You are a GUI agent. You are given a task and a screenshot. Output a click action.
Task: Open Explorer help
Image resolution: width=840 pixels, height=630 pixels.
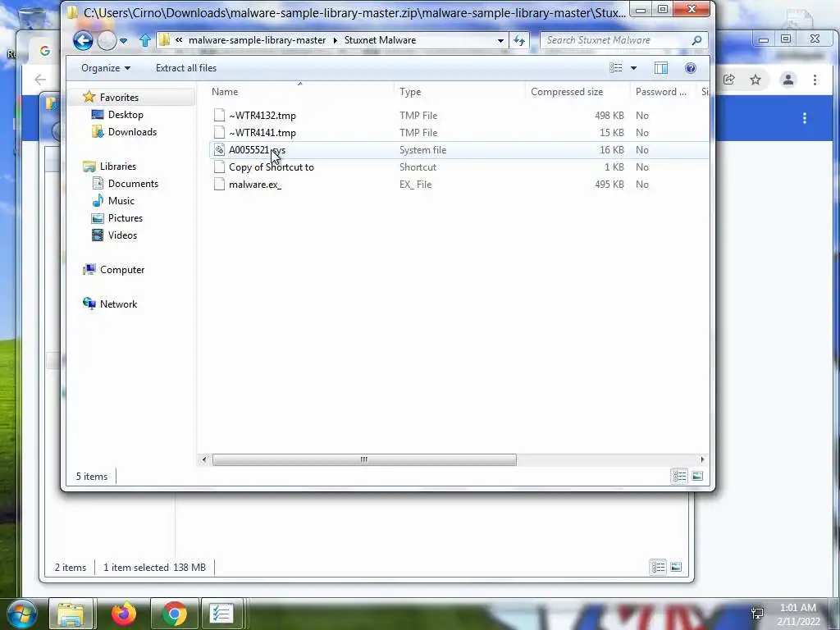coord(691,68)
